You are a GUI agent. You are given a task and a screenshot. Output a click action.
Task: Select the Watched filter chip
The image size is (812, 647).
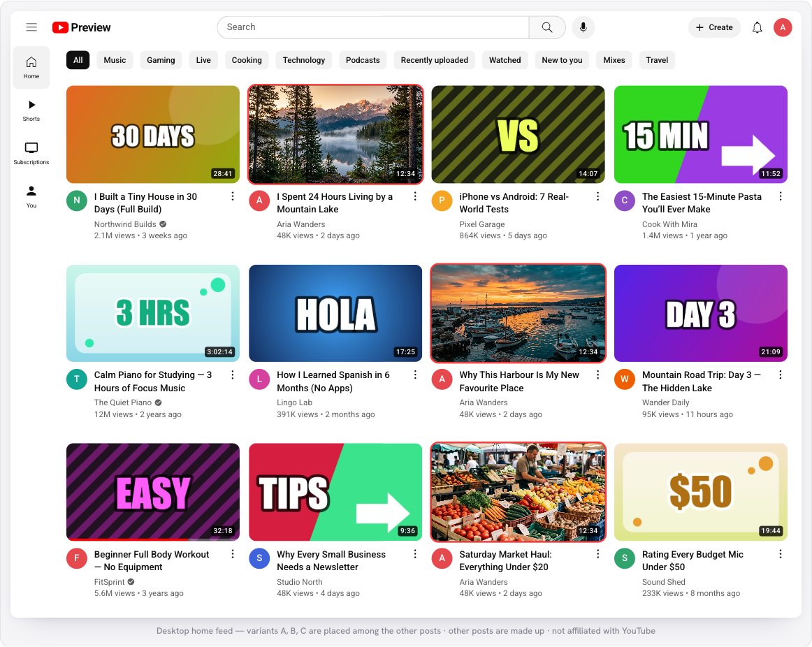pyautogui.click(x=505, y=60)
